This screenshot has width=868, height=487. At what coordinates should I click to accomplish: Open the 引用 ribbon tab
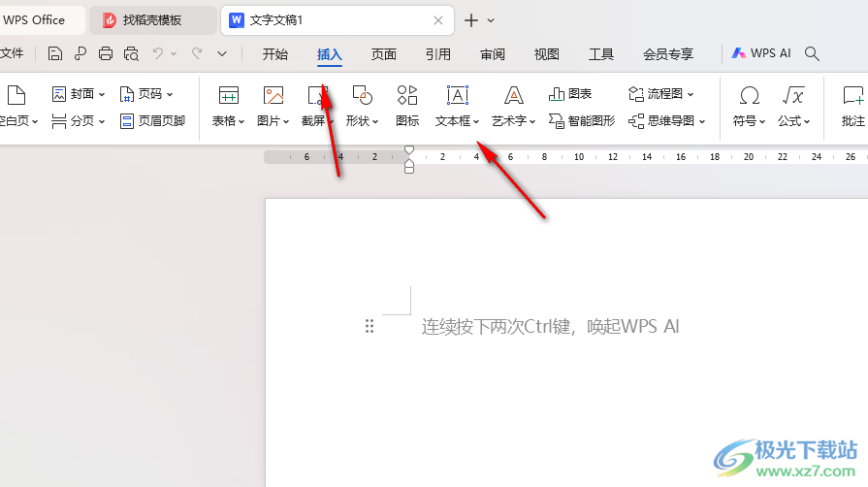[x=437, y=54]
